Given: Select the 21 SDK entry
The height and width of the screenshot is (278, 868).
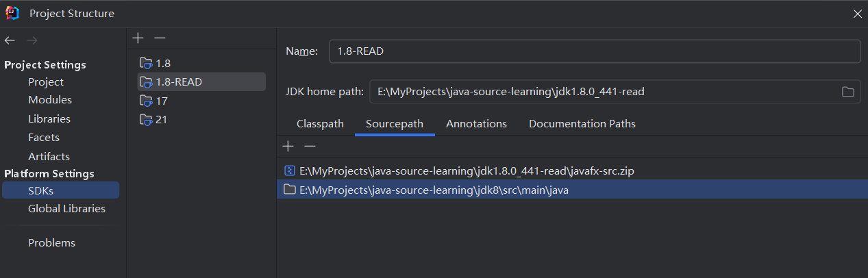Looking at the screenshot, I should pos(162,119).
